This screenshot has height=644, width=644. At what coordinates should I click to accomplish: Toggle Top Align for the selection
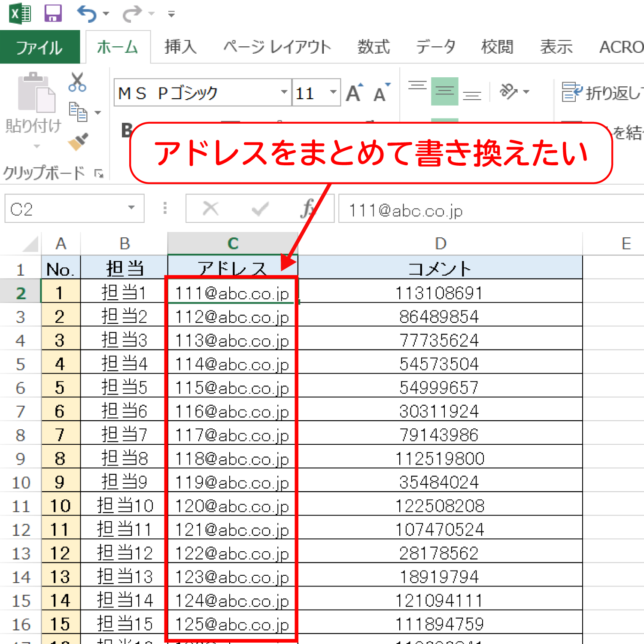pyautogui.click(x=417, y=86)
